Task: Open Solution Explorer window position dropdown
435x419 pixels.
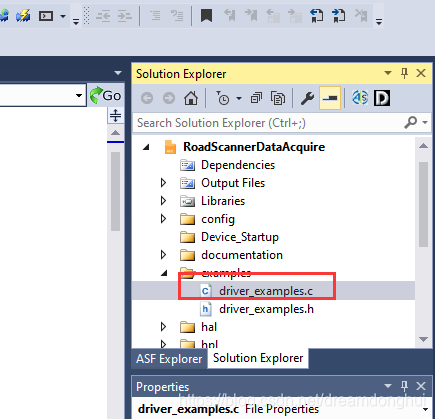Action: point(388,73)
